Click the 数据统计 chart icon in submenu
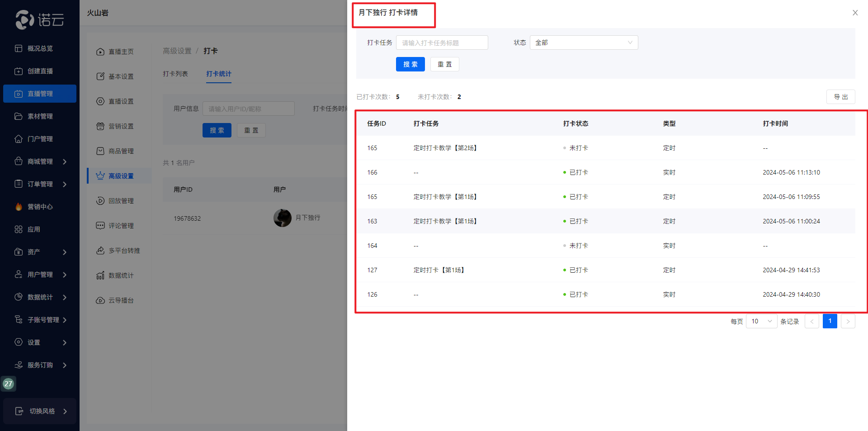This screenshot has width=868, height=431. pyautogui.click(x=100, y=275)
